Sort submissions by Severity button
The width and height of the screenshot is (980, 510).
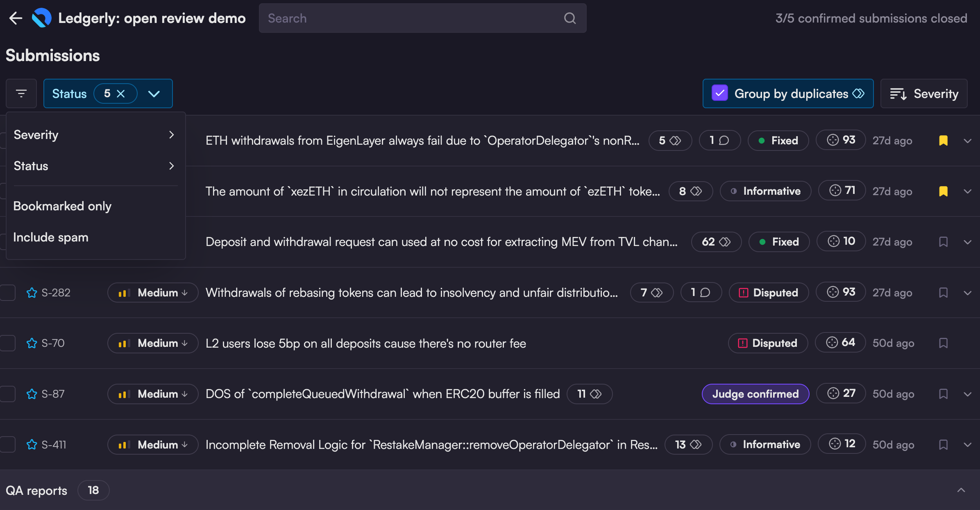tap(924, 93)
